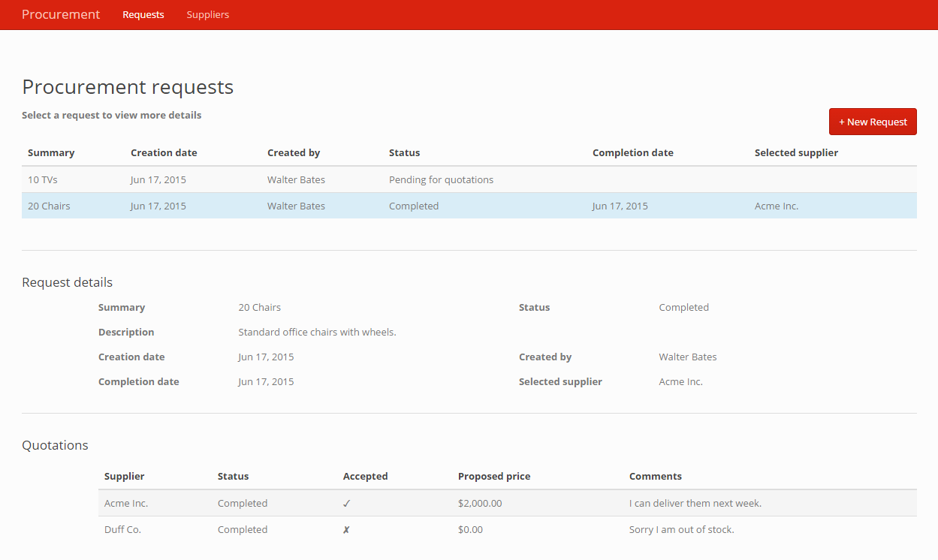Screen dimensions: 938x560
Task: Click 'Pending for quotations' status cell
Action: (x=441, y=180)
